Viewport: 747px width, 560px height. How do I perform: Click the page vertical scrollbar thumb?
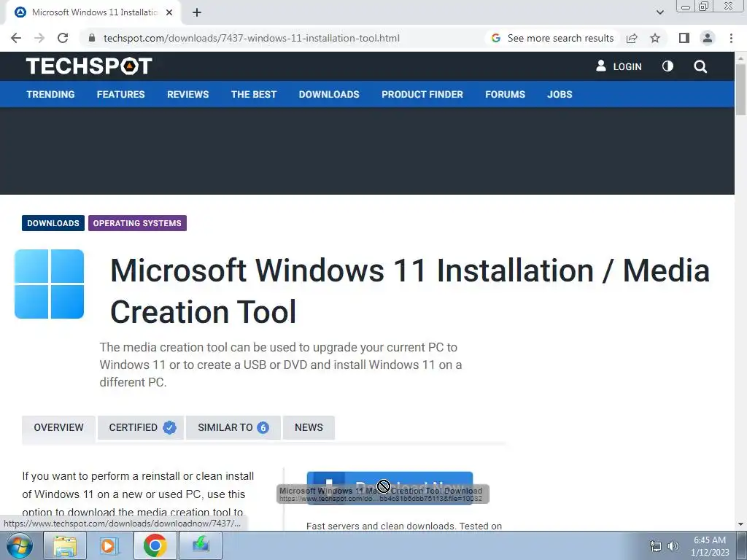740,88
